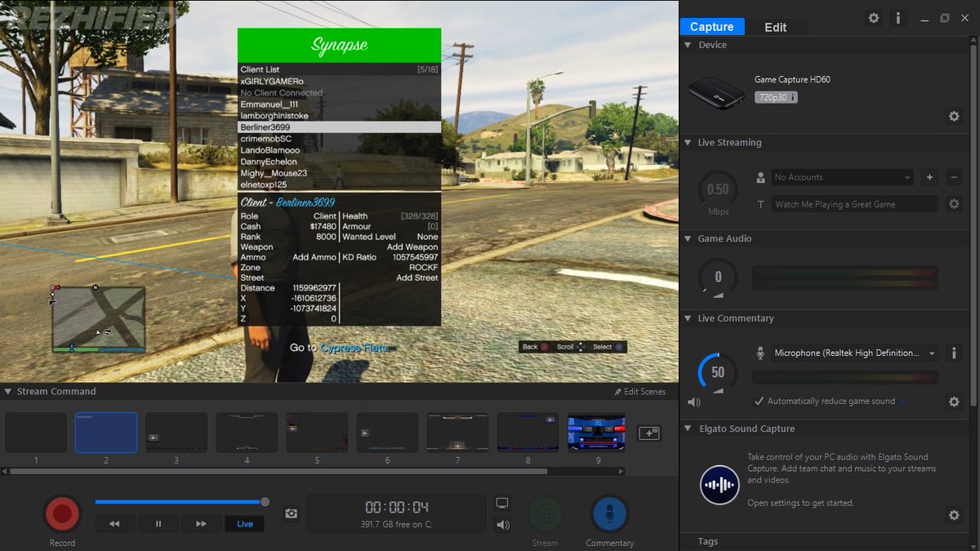Toggle fullscreen preview monitor icon
Viewport: 980px width, 551px height.
(502, 503)
